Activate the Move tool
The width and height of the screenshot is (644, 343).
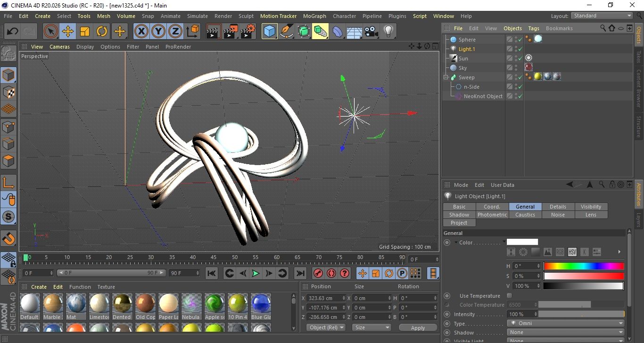click(68, 32)
